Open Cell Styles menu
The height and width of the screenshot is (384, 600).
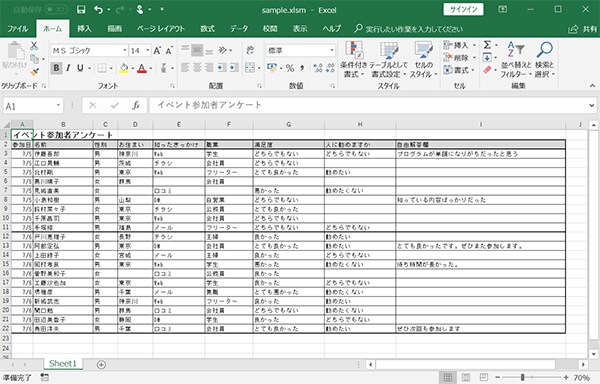tap(424, 60)
